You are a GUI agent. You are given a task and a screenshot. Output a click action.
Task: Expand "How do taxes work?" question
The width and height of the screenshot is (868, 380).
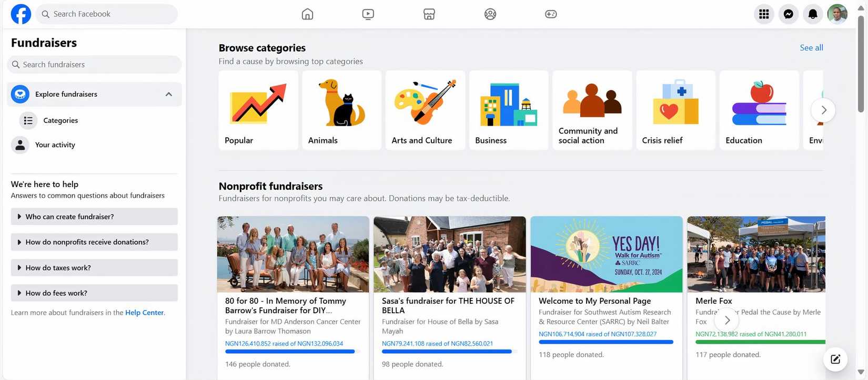tap(94, 268)
